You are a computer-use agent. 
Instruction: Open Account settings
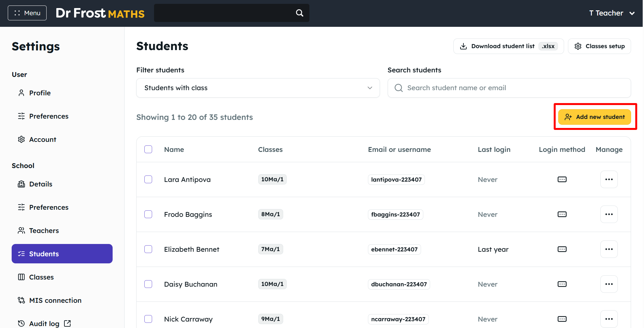(x=62, y=140)
